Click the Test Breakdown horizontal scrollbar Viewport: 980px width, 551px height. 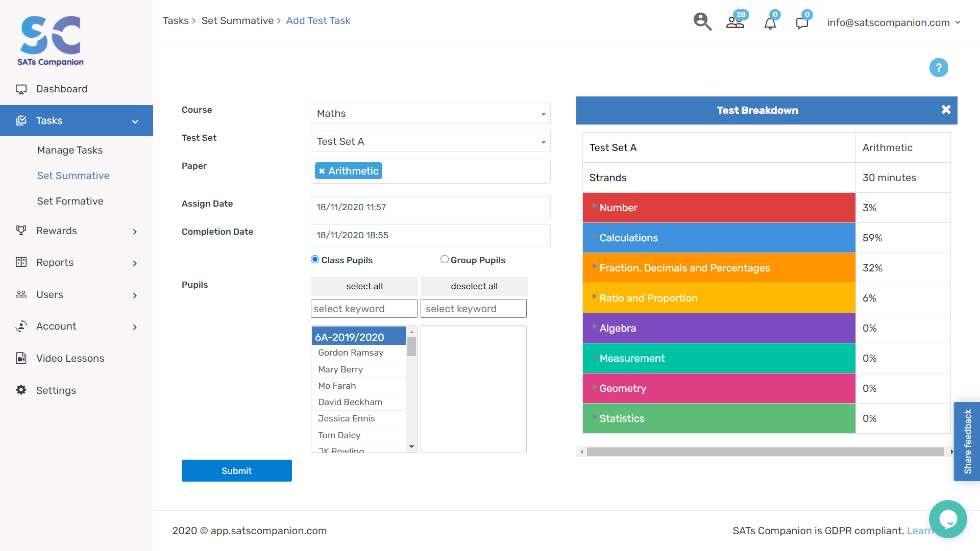click(765, 452)
